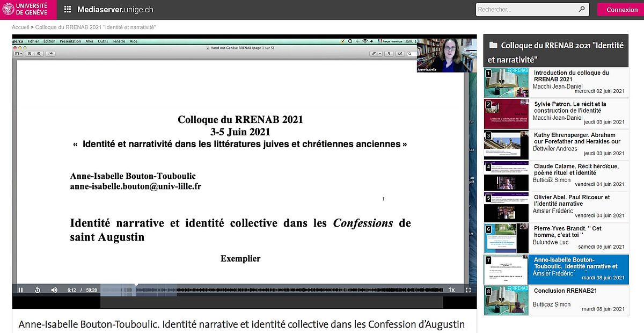Viewport: 644px width, 333px height.
Task: Enter fullscreen mode for the video
Action: click(469, 290)
